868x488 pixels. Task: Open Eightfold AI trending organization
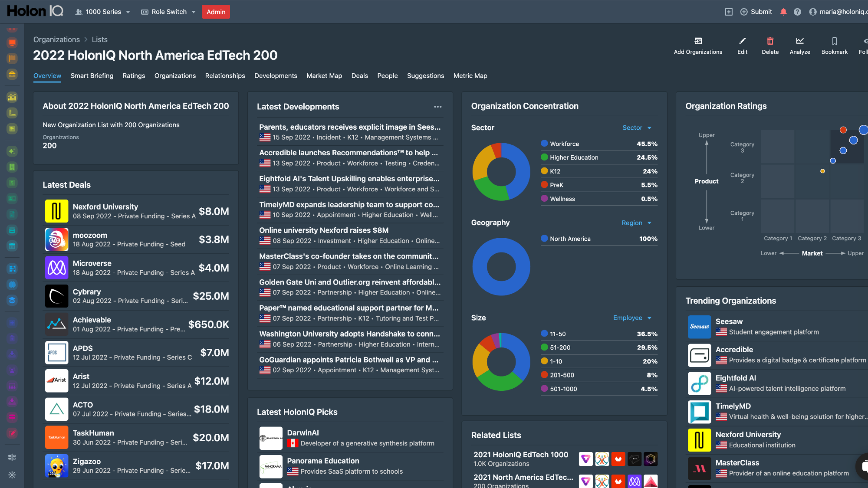coord(777,383)
